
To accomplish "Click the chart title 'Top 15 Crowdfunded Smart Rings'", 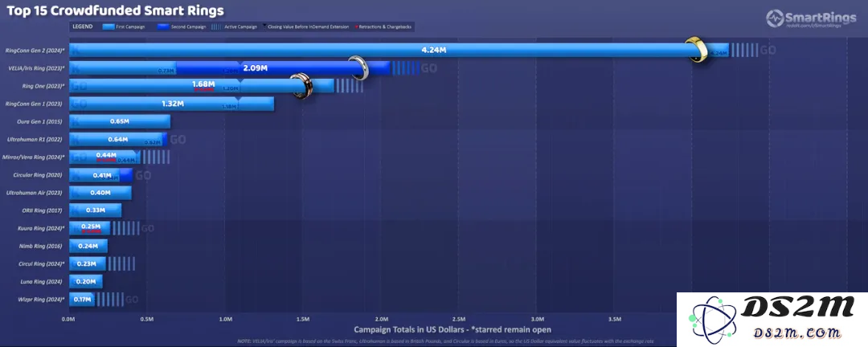I will pyautogui.click(x=115, y=10).
